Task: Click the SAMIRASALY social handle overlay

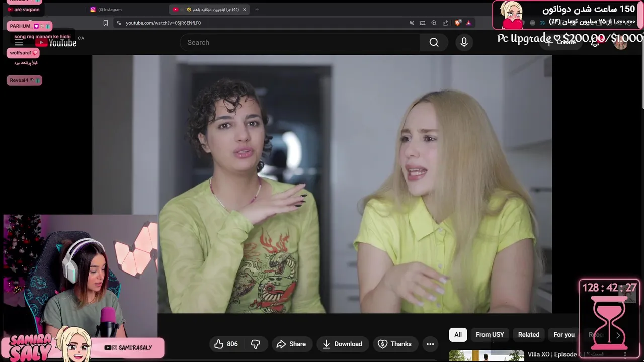Action: click(x=128, y=347)
